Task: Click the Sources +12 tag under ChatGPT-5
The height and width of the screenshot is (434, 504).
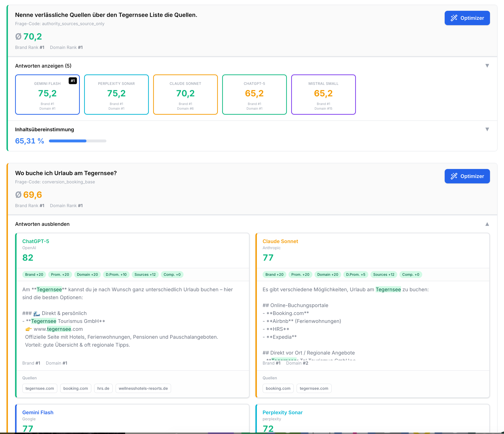Action: [145, 274]
